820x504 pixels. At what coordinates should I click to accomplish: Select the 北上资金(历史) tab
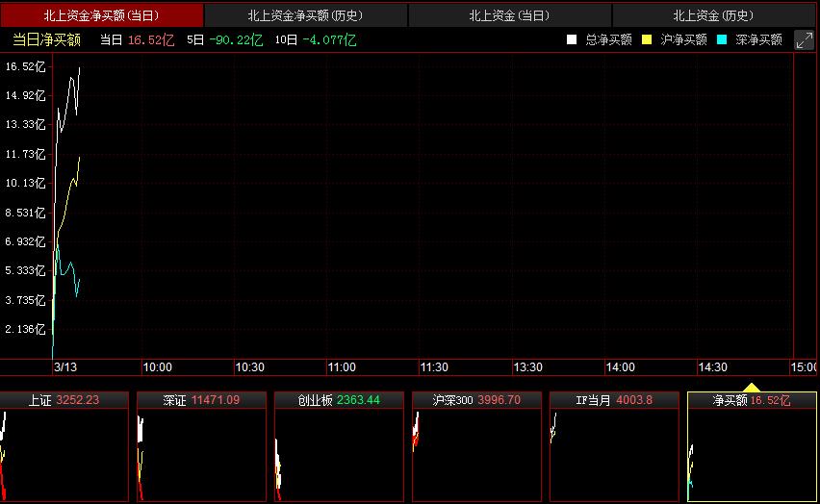tap(714, 15)
